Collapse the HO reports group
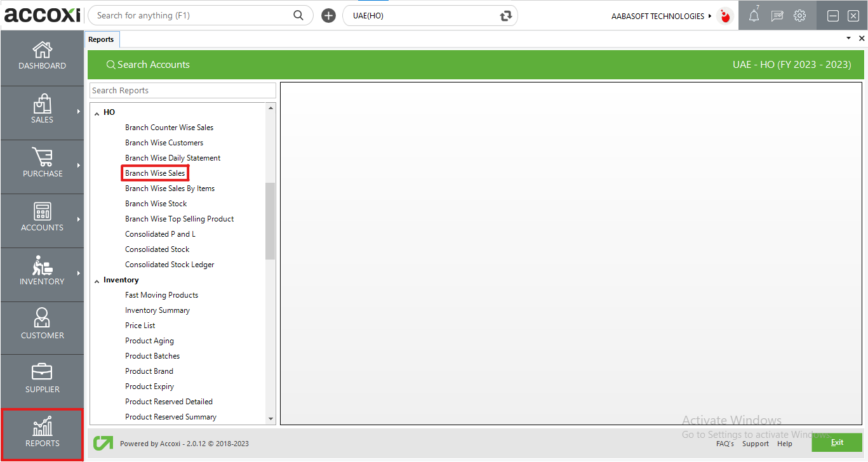This screenshot has width=868, height=462. click(x=97, y=113)
